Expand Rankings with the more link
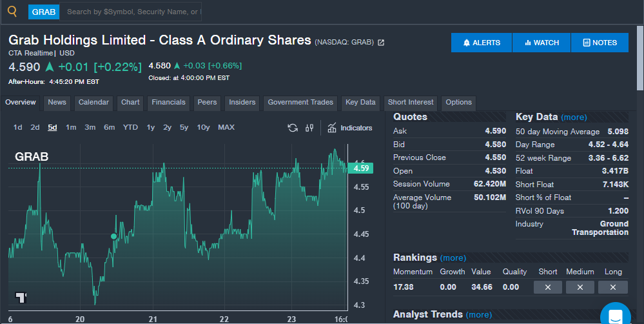This screenshot has height=324, width=644. click(x=453, y=258)
